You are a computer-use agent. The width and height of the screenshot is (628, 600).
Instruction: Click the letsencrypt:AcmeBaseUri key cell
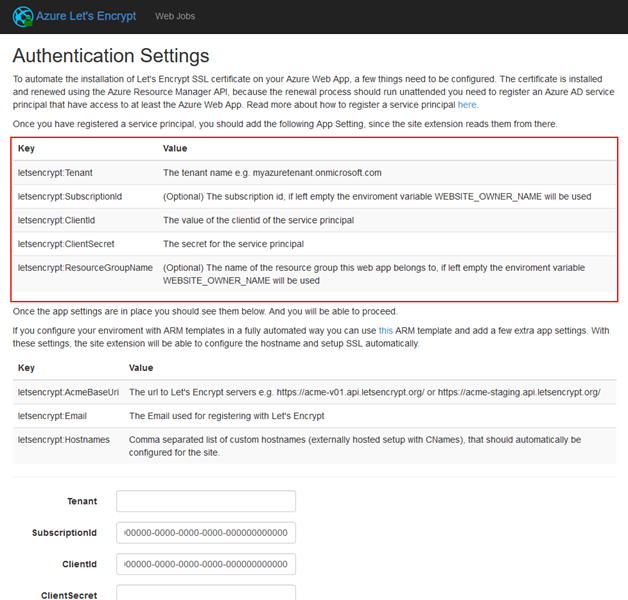tap(69, 392)
